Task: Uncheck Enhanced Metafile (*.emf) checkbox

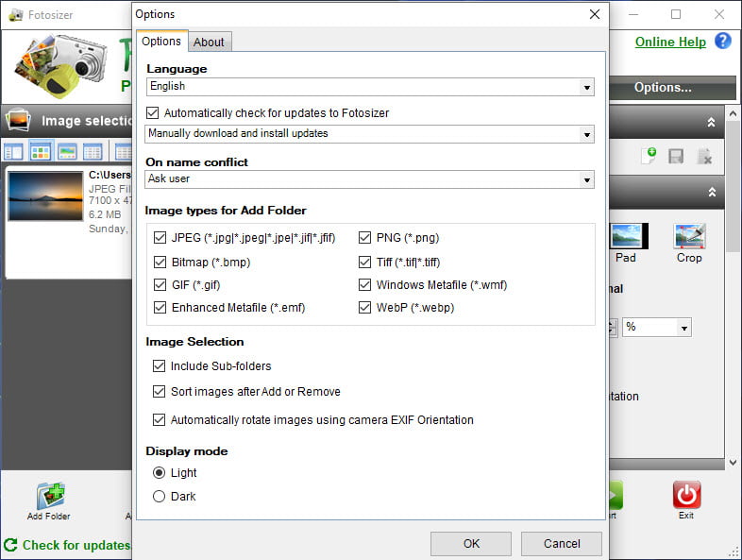Action: (160, 307)
